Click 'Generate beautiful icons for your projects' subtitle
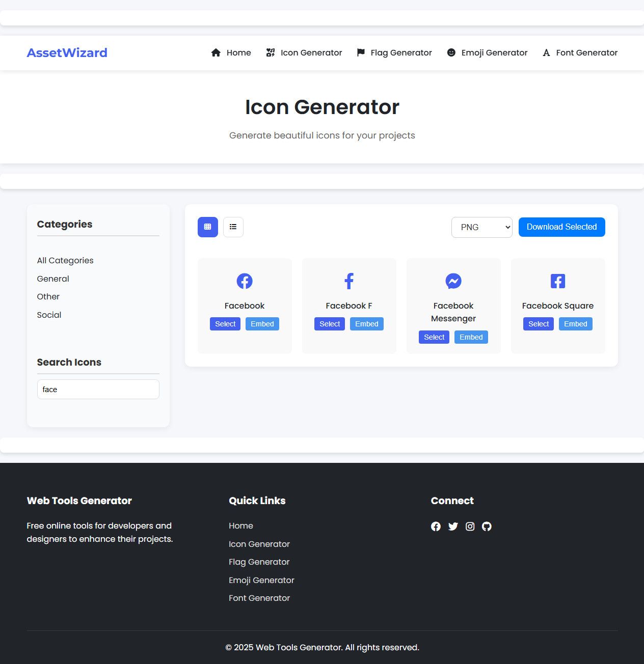The image size is (644, 664). click(322, 135)
